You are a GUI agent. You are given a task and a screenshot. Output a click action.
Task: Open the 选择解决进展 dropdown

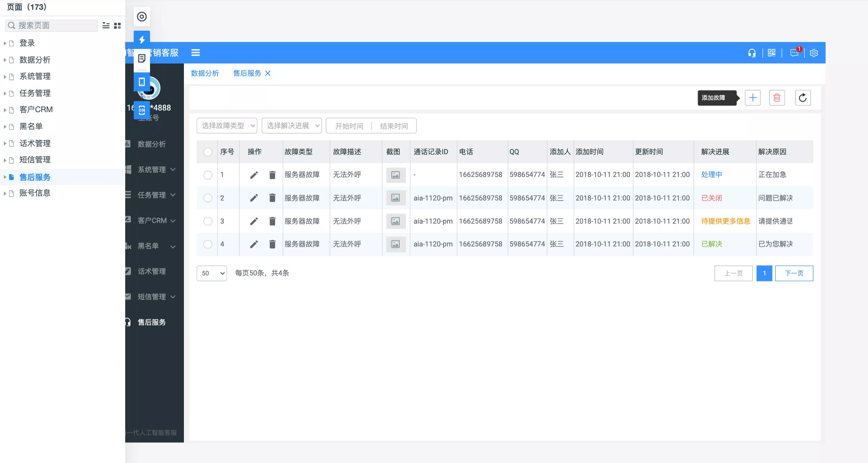coord(292,126)
